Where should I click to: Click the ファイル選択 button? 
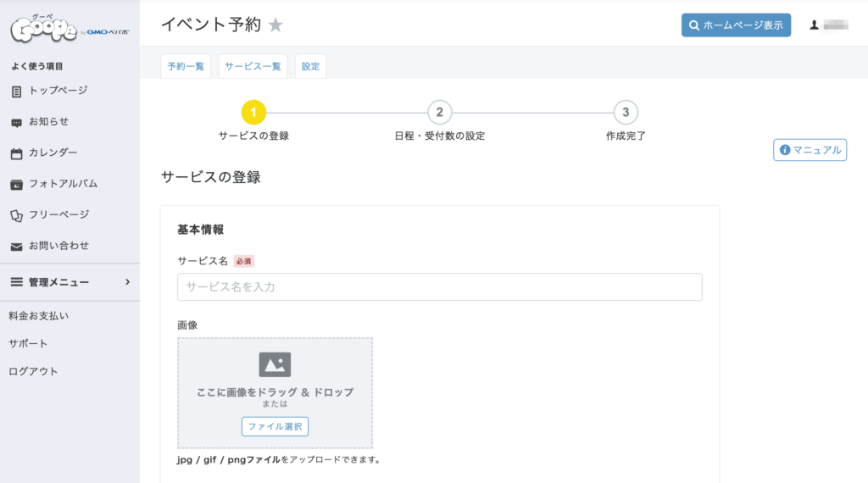point(275,426)
